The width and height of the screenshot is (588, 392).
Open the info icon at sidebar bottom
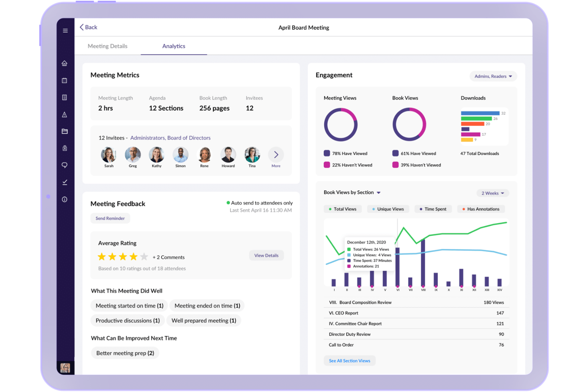(x=65, y=199)
